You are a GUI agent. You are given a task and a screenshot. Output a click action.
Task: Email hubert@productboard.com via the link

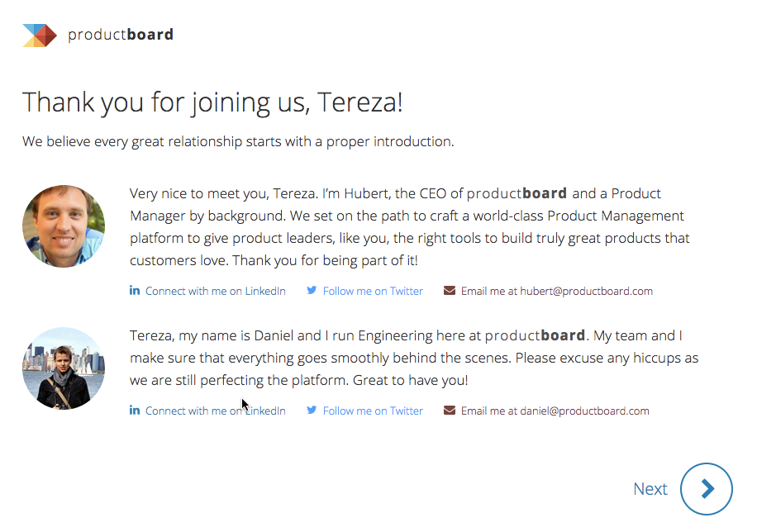[557, 291]
